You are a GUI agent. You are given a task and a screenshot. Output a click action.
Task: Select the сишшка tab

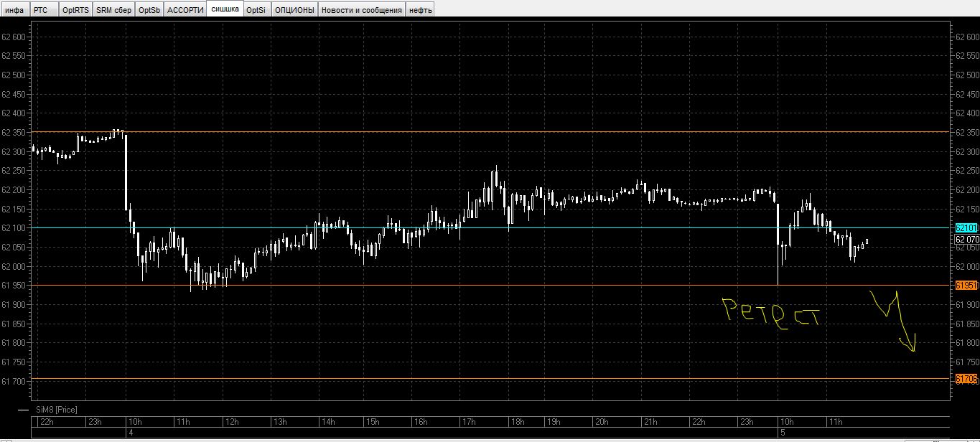click(225, 9)
